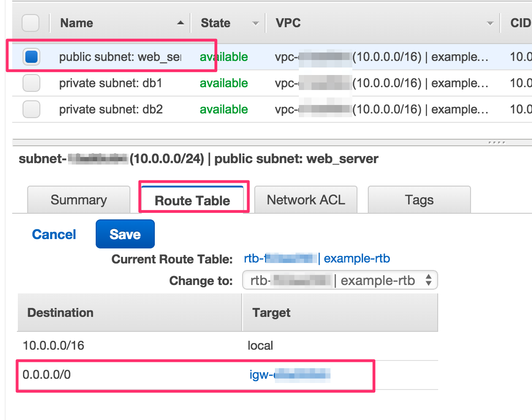
Task: Select the private subnet db2 checkbox
Action: point(31,110)
